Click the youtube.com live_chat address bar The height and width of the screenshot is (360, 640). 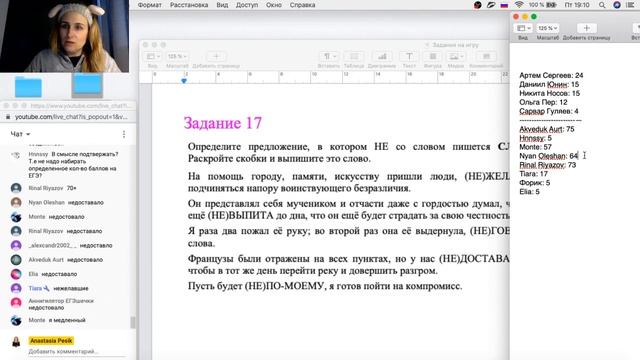(x=71, y=117)
